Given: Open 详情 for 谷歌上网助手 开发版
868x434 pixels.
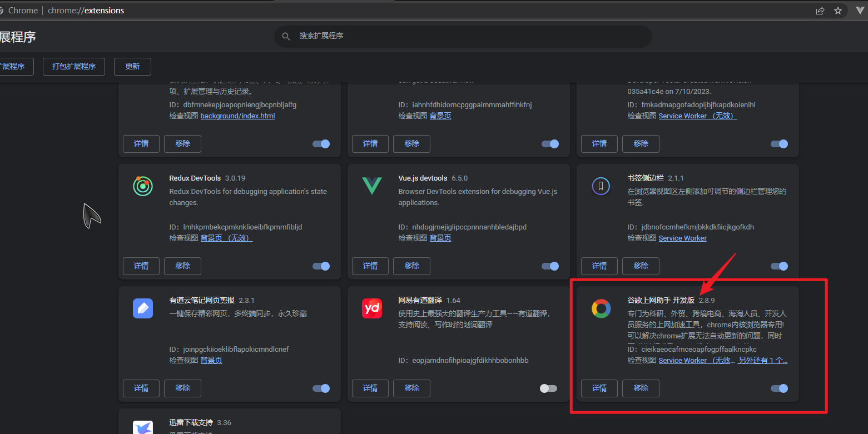Looking at the screenshot, I should 599,388.
